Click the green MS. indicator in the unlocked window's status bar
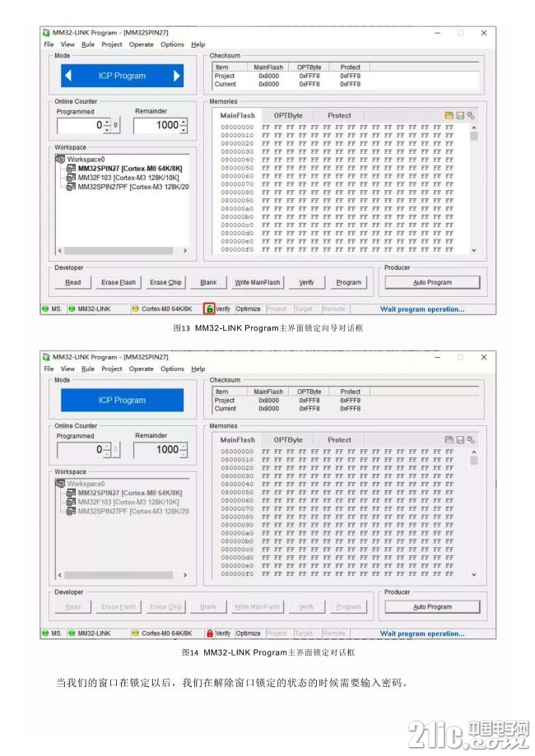Screen dimensions: 535x756 45,308
